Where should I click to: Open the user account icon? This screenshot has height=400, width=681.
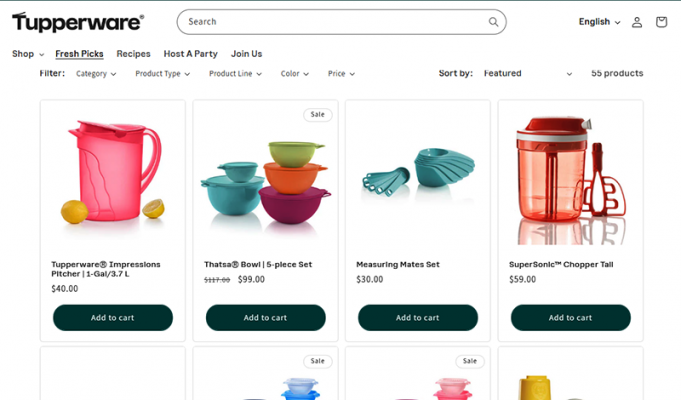click(x=637, y=22)
